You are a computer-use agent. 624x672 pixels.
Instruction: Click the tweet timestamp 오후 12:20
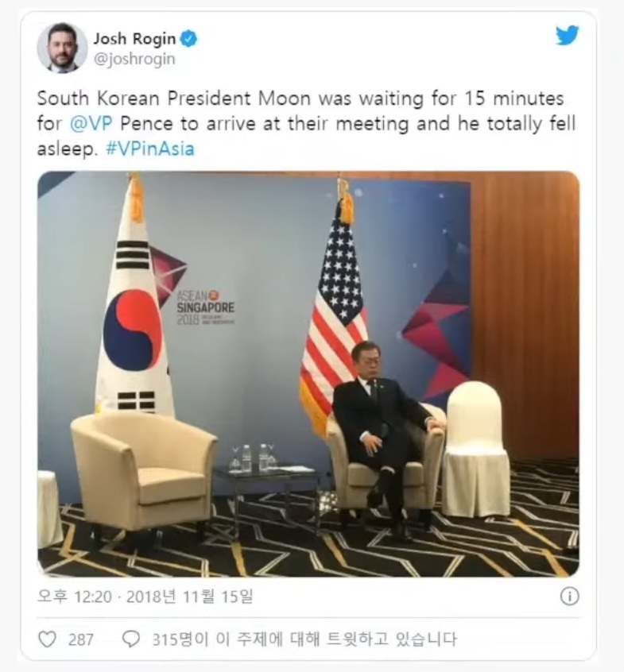pyautogui.click(x=75, y=597)
